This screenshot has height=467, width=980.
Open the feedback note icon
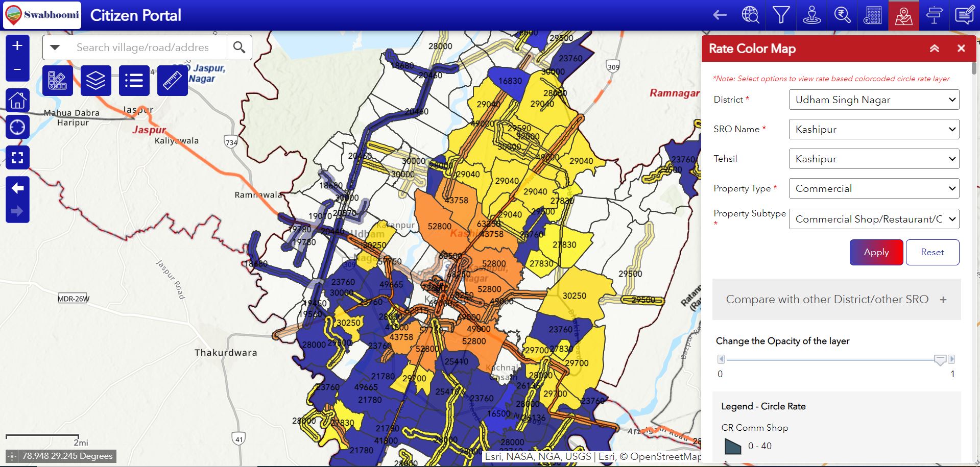tap(965, 15)
